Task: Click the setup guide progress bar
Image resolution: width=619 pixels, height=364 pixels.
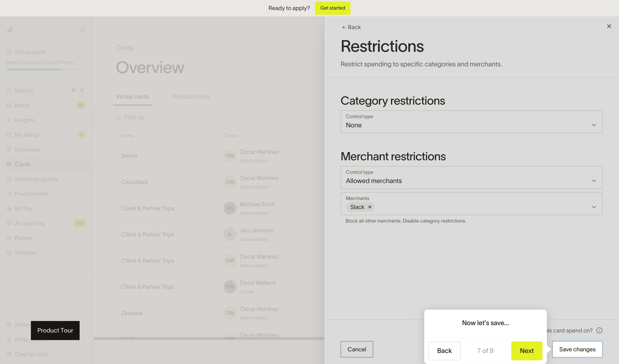Action: coord(46,69)
